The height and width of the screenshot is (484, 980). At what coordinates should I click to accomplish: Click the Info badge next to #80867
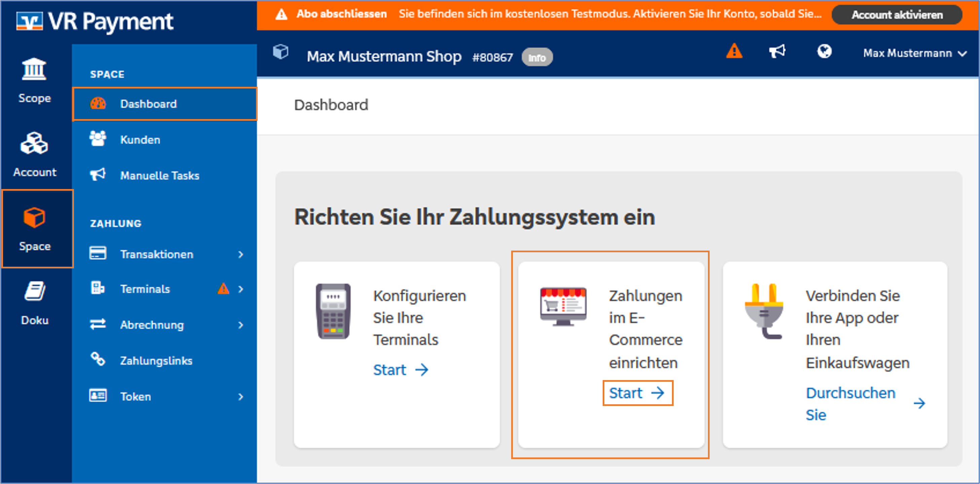(537, 57)
